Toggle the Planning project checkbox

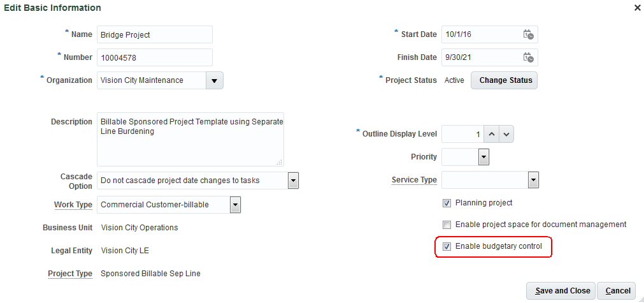(x=447, y=203)
